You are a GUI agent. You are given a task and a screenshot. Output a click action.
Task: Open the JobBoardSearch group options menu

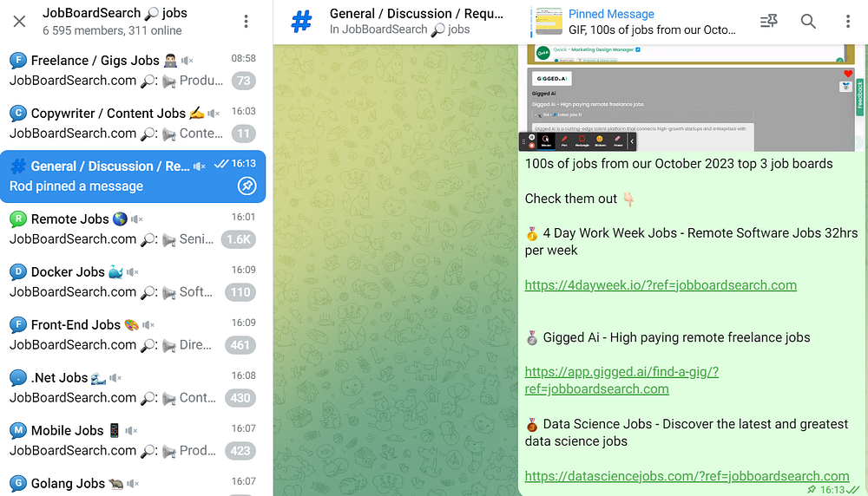[x=246, y=22]
